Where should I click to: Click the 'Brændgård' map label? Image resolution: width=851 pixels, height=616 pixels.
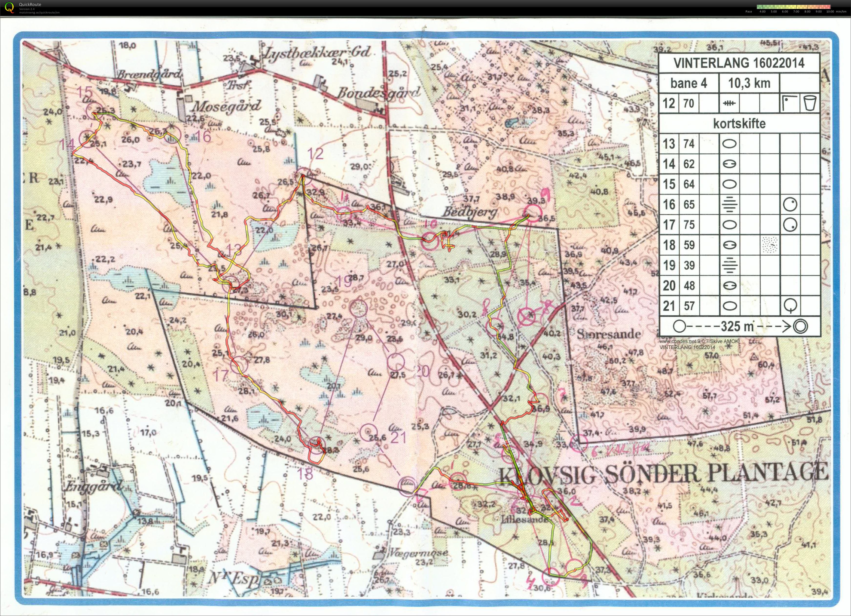click(x=150, y=74)
